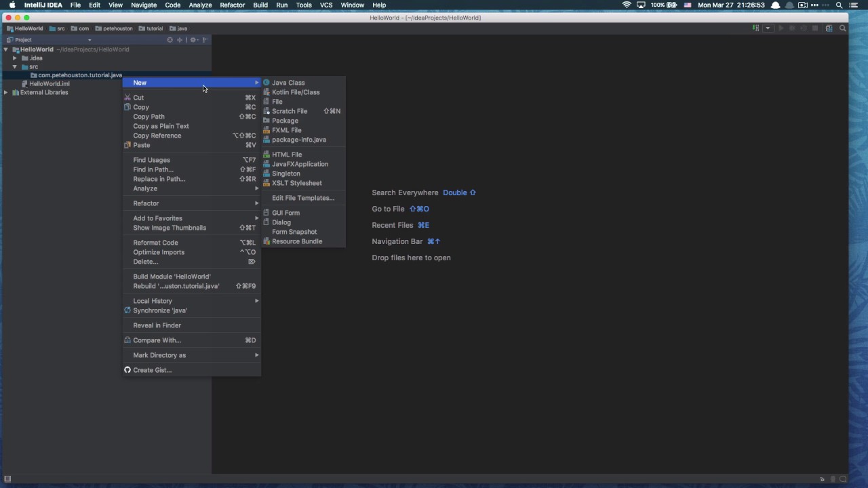
Task: Expand the Refactor context submenu
Action: click(192, 203)
